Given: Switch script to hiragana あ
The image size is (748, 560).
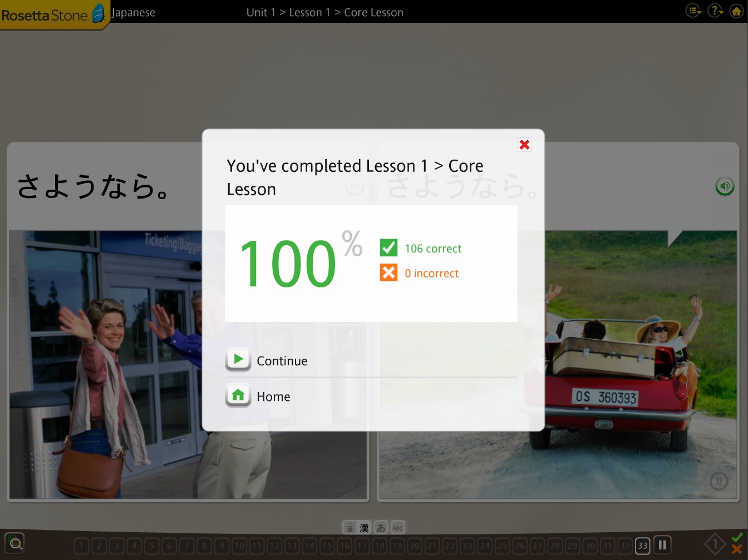Looking at the screenshot, I should coord(381,528).
